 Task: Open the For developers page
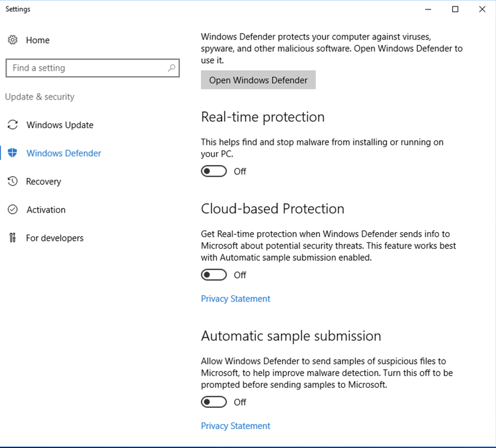tap(55, 238)
